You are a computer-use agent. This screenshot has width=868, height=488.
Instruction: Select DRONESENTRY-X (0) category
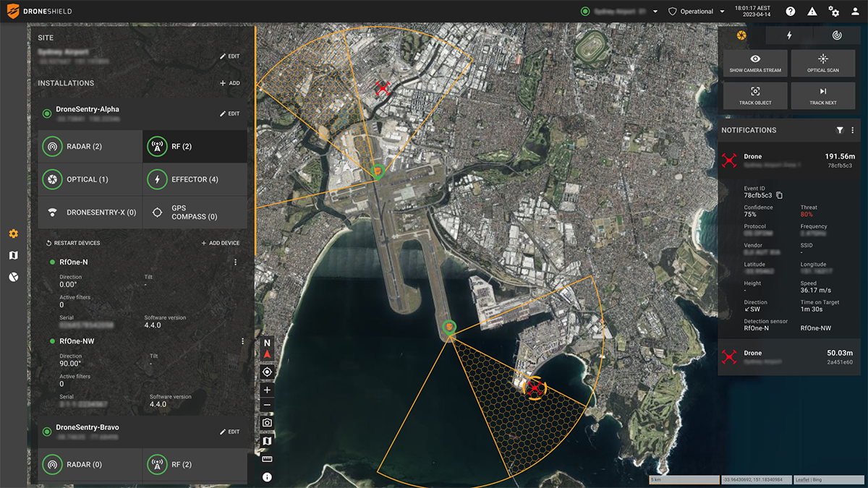[90, 213]
